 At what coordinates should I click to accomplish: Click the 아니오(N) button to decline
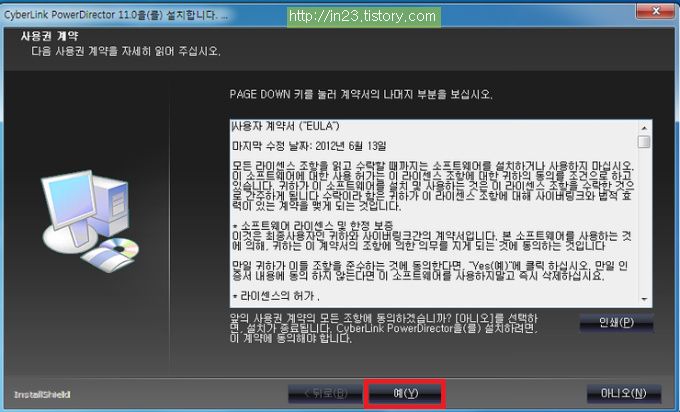(623, 393)
